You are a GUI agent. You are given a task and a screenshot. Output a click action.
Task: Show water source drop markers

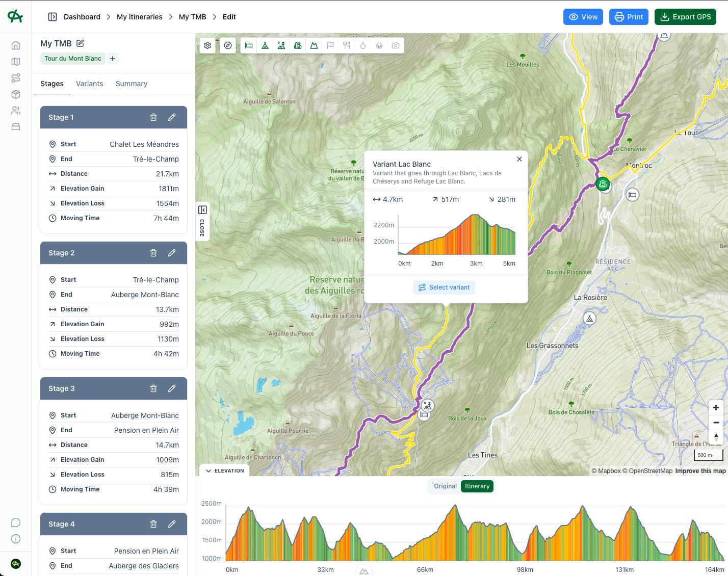click(363, 45)
